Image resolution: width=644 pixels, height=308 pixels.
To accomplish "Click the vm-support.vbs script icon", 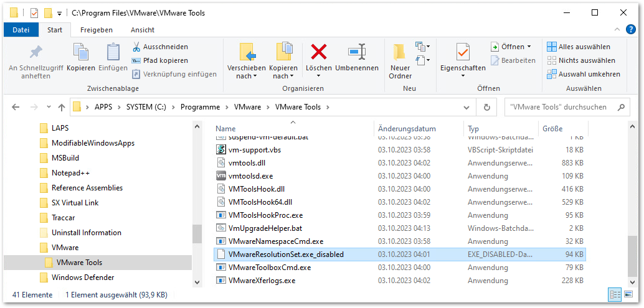I will pyautogui.click(x=221, y=150).
